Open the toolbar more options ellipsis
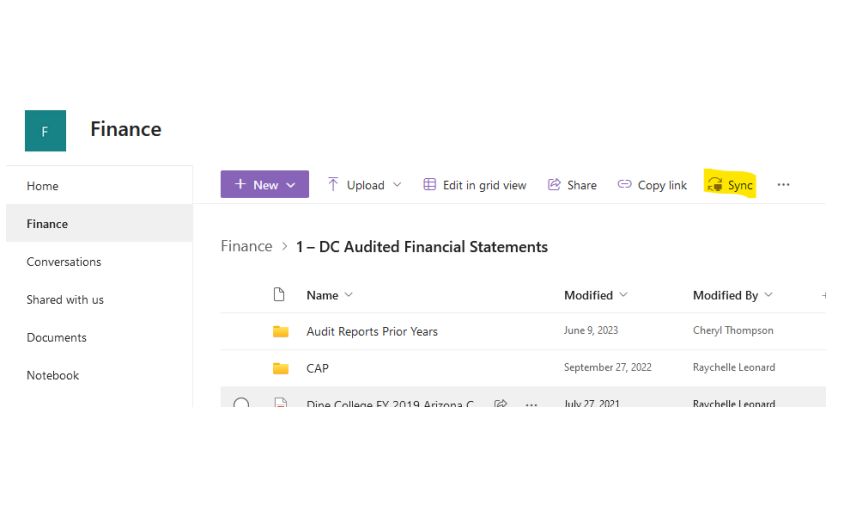The image size is (841, 517). point(783,185)
